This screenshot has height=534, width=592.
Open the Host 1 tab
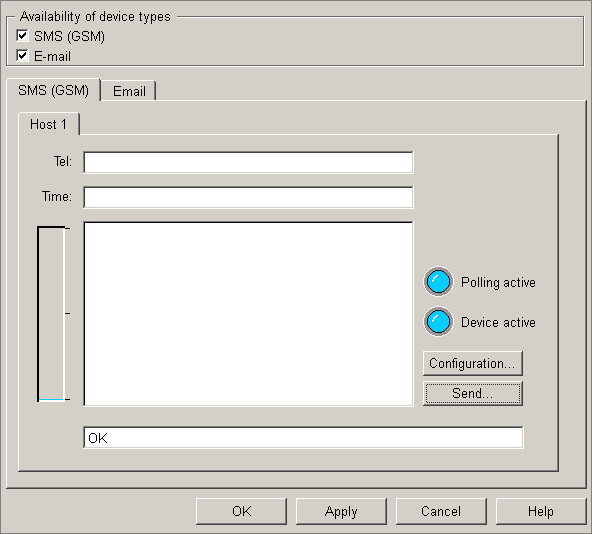coord(48,124)
